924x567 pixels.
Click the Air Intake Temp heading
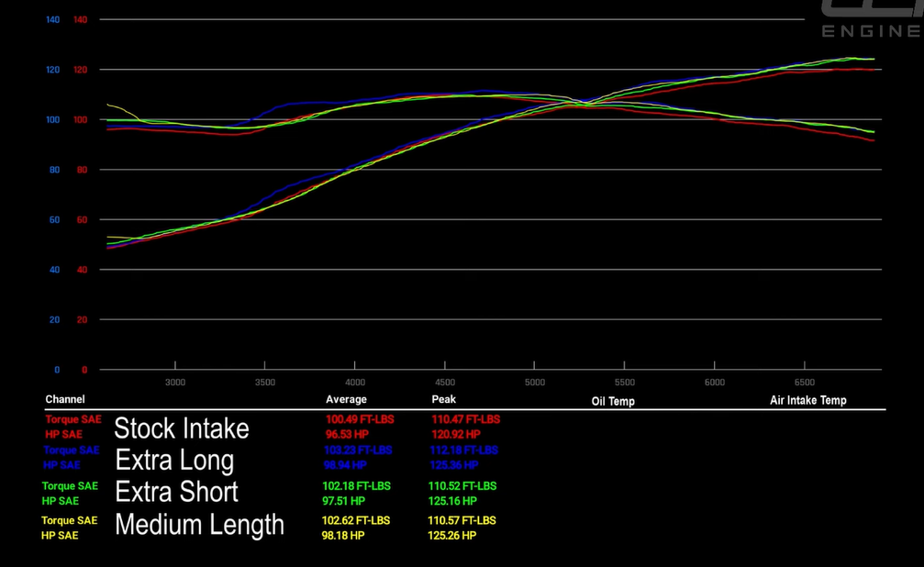tap(807, 400)
